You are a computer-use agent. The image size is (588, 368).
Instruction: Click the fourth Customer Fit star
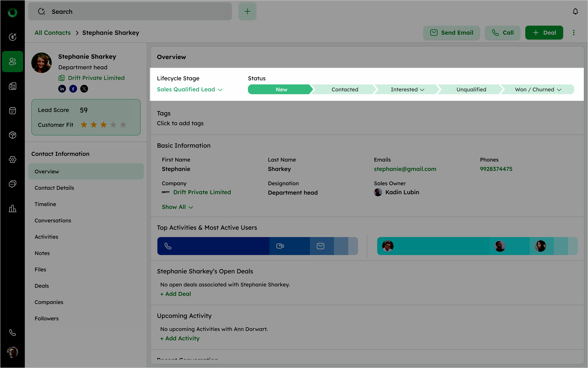tap(113, 125)
